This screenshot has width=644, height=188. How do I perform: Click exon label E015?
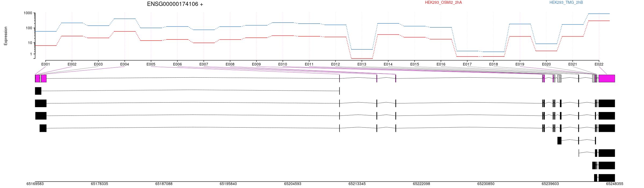(x=415, y=64)
